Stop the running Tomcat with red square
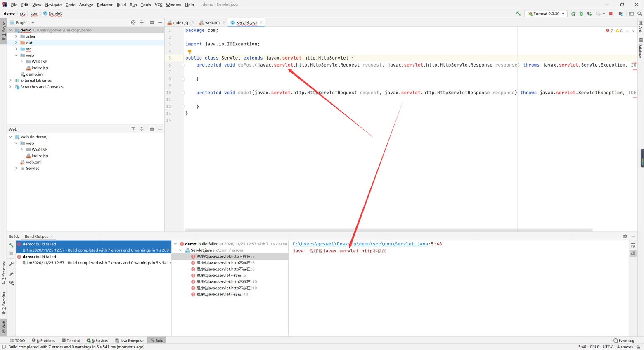This screenshot has width=644, height=350. (611, 14)
